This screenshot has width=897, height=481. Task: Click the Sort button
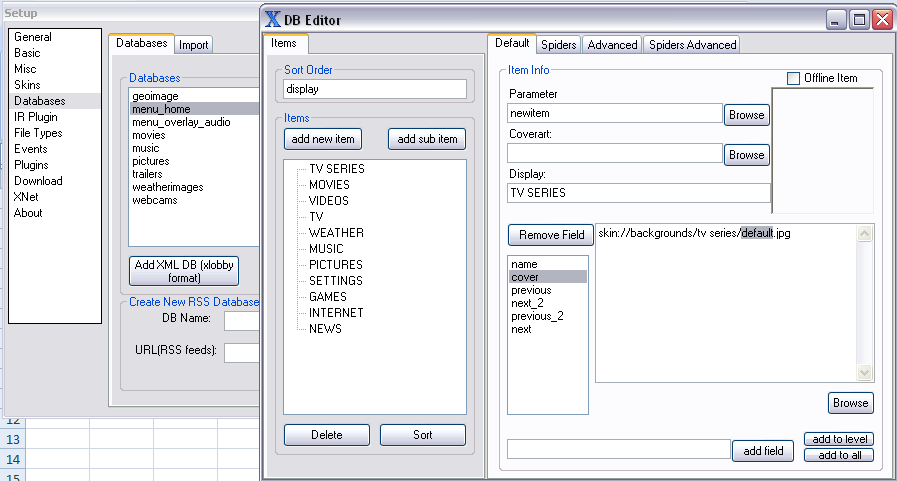[423, 435]
